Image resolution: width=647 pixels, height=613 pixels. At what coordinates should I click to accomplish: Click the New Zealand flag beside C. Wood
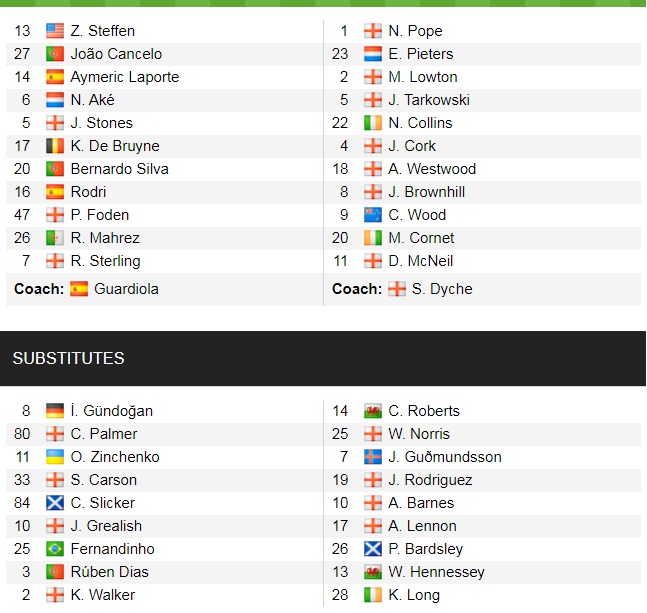point(372,215)
